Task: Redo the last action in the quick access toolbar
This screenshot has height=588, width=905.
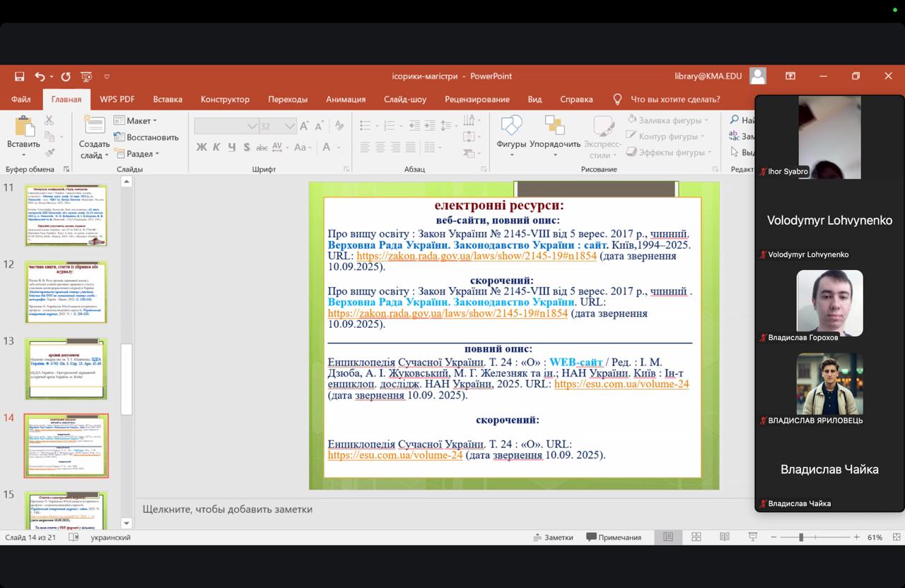Action: click(66, 76)
